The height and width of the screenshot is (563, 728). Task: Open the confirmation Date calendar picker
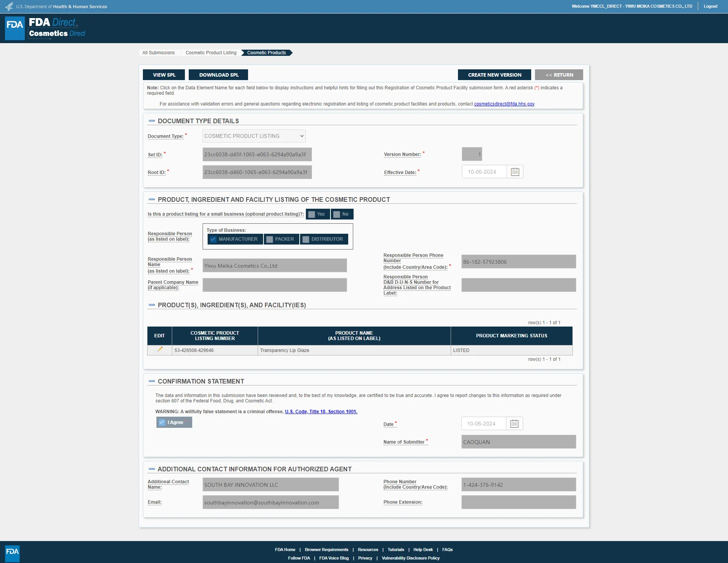pos(514,424)
